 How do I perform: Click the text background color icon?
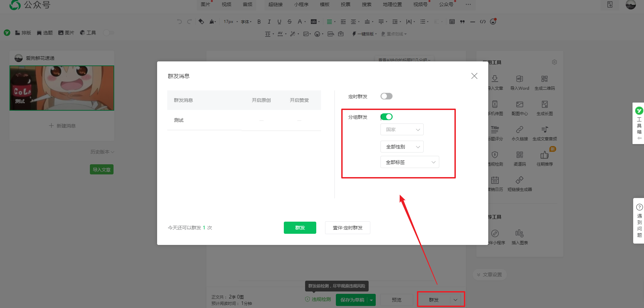point(314,22)
